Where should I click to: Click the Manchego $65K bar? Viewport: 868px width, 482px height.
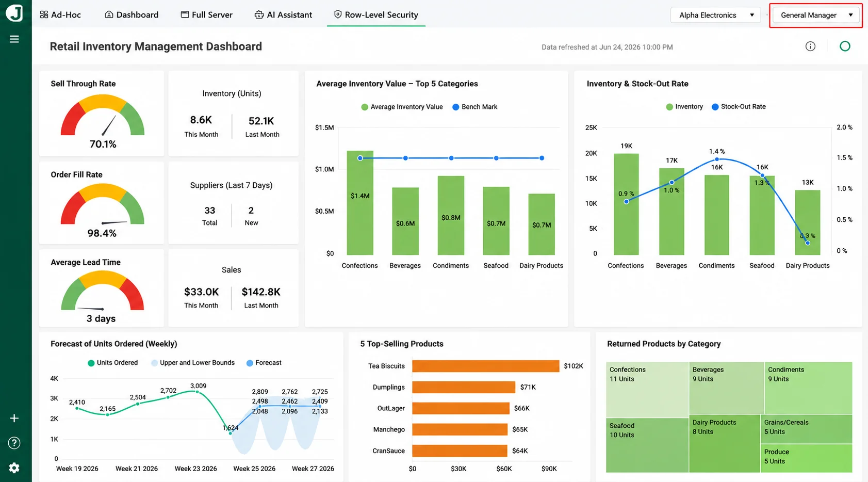pos(460,429)
